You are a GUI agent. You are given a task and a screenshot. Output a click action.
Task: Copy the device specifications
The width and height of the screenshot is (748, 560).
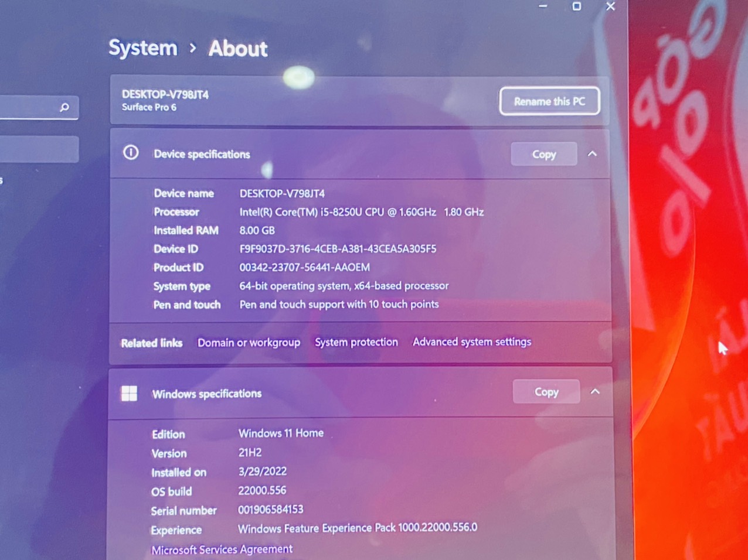coord(543,154)
